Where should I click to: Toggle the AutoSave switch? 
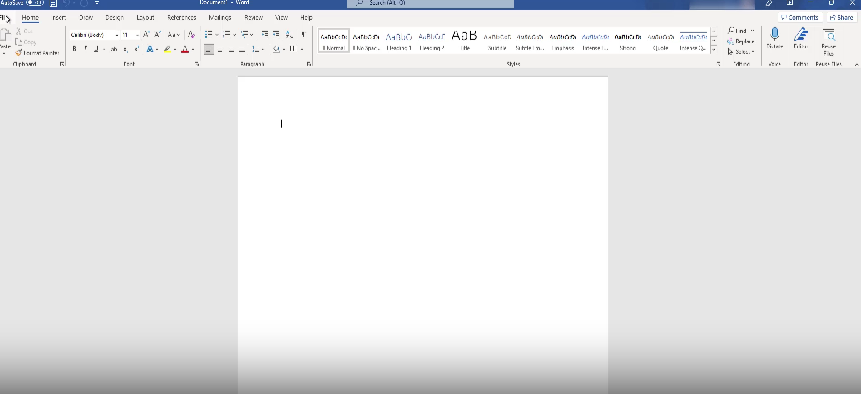tap(35, 3)
